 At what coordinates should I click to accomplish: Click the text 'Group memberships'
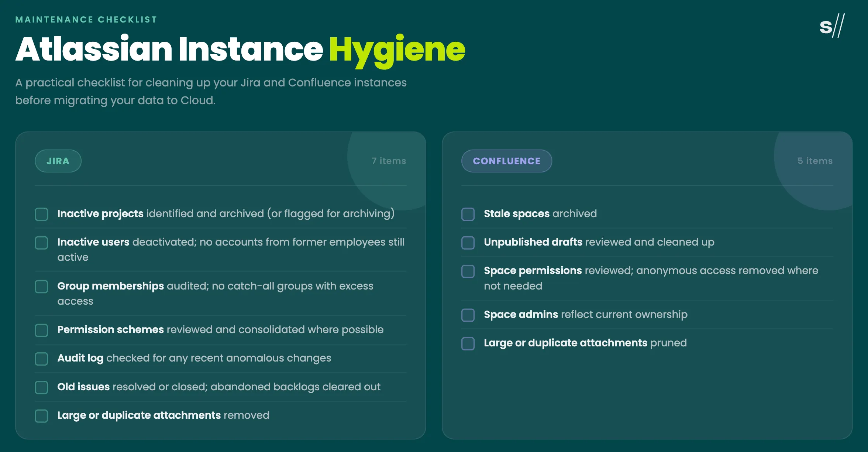[x=110, y=286]
